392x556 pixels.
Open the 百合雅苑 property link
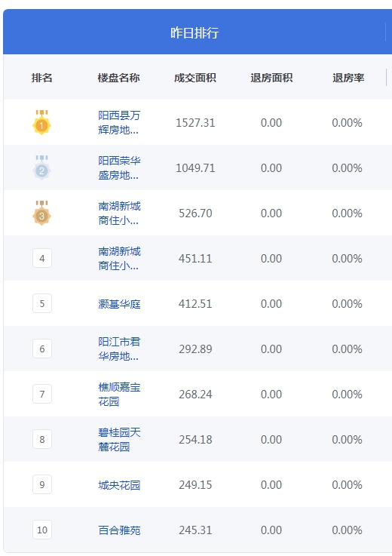119,530
